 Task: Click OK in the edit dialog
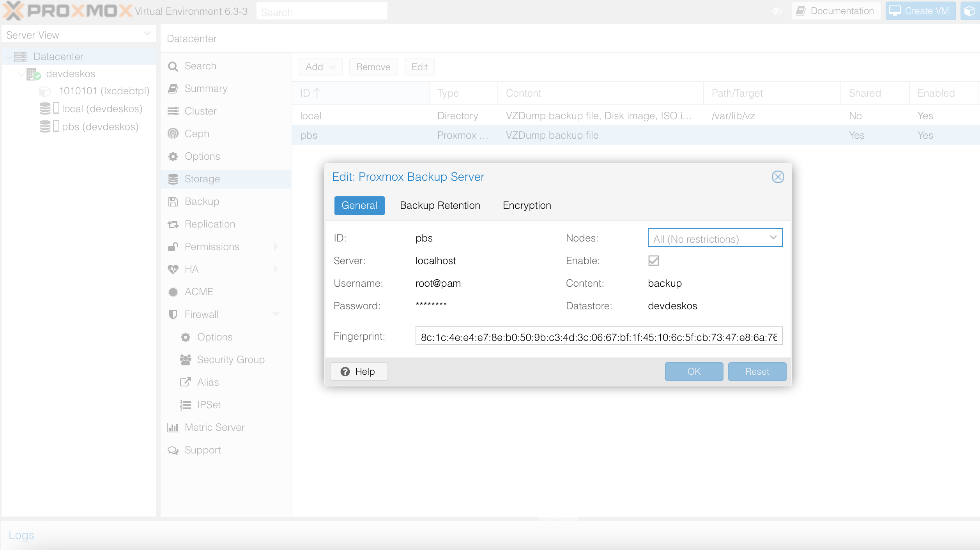coord(694,372)
